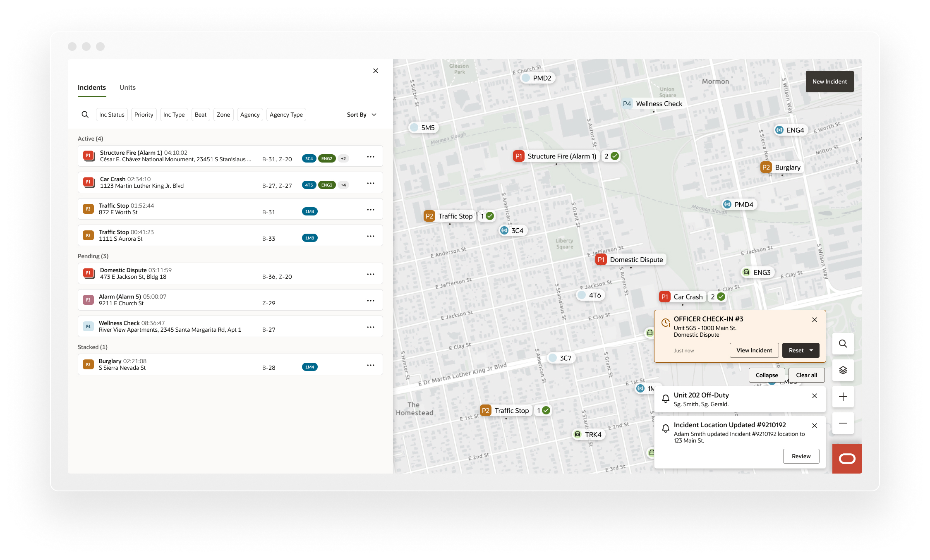Click TRK4 unit marker on map

pos(588,435)
